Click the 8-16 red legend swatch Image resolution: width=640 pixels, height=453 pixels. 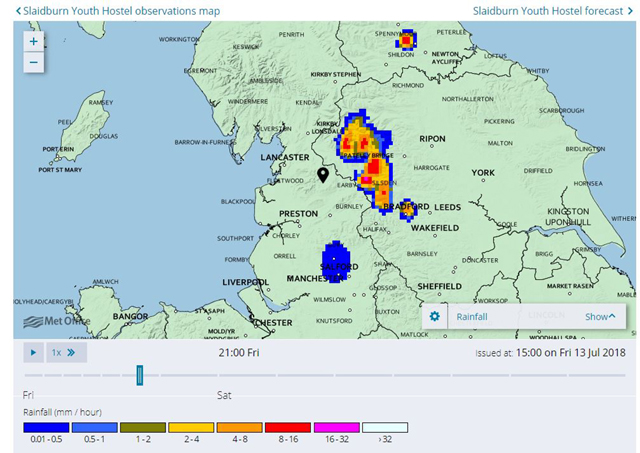pyautogui.click(x=288, y=428)
